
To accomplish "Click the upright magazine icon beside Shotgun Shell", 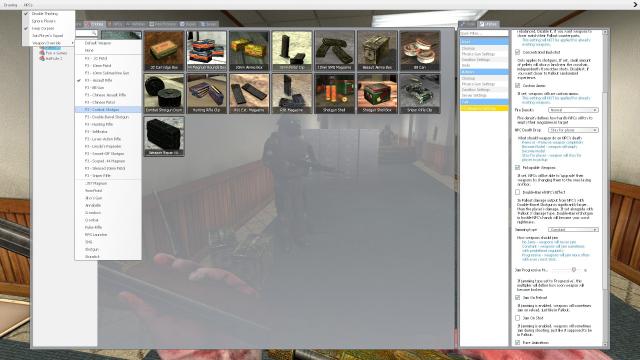I will point(292,93).
